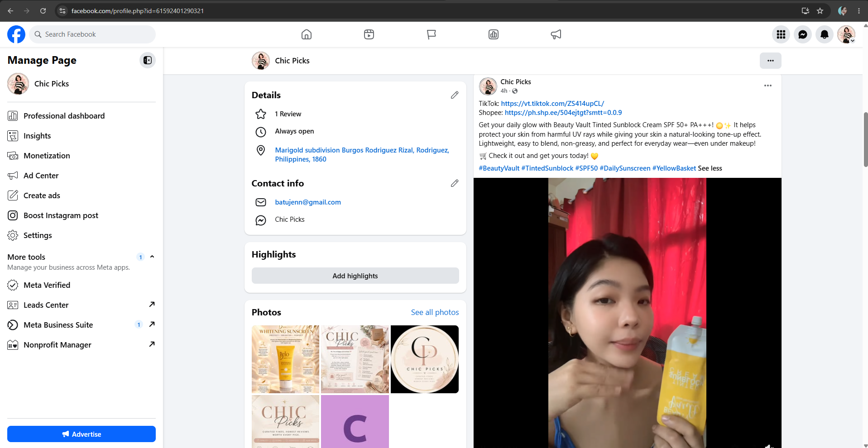Open the beige Chic Picks banner photo
868x448 pixels.
coord(285,421)
